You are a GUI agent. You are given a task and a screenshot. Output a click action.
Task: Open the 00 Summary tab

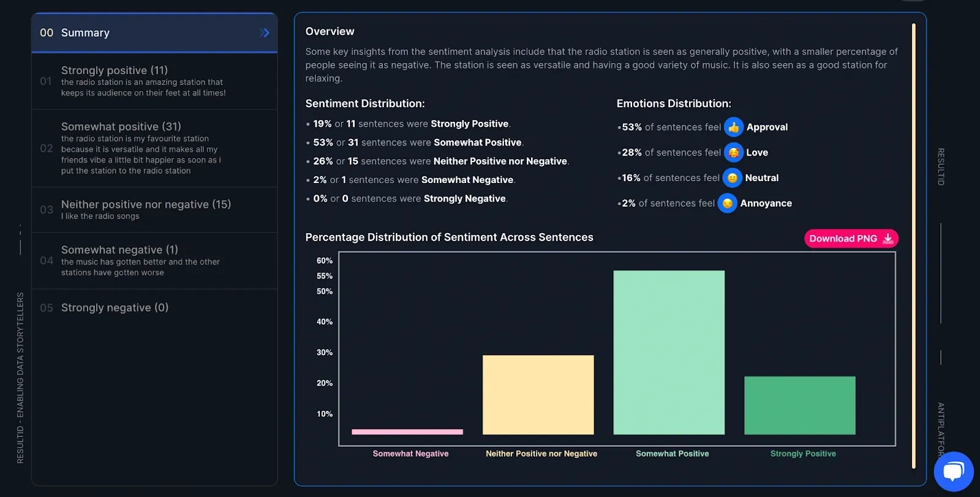(86, 33)
